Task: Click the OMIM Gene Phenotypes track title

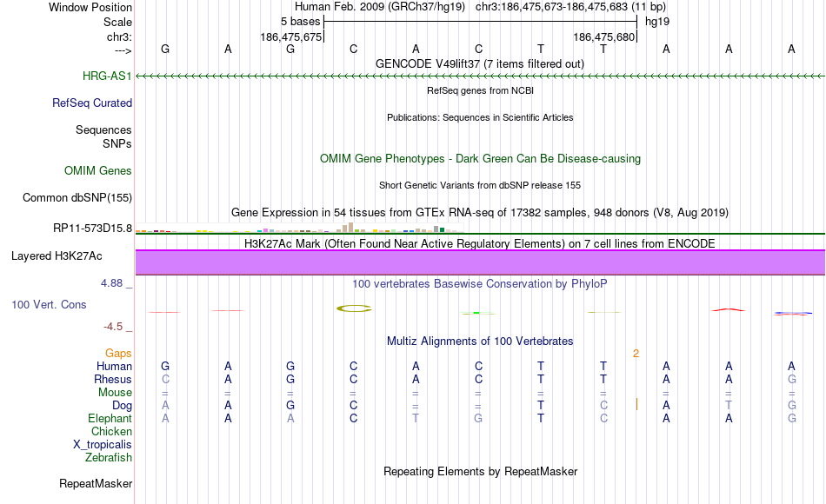Action: tap(480, 158)
